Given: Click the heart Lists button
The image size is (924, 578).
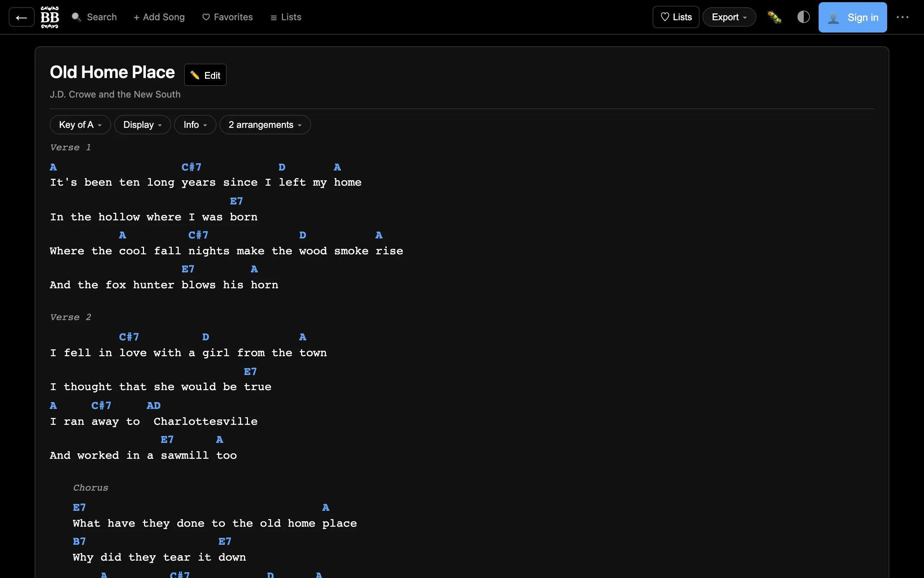Looking at the screenshot, I should pos(676,17).
